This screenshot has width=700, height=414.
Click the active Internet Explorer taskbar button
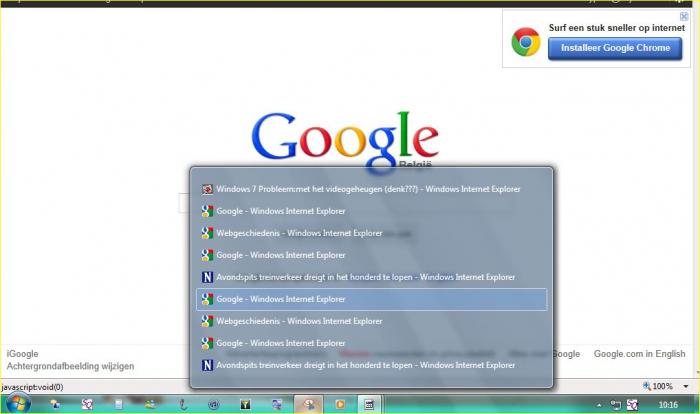tap(309, 405)
